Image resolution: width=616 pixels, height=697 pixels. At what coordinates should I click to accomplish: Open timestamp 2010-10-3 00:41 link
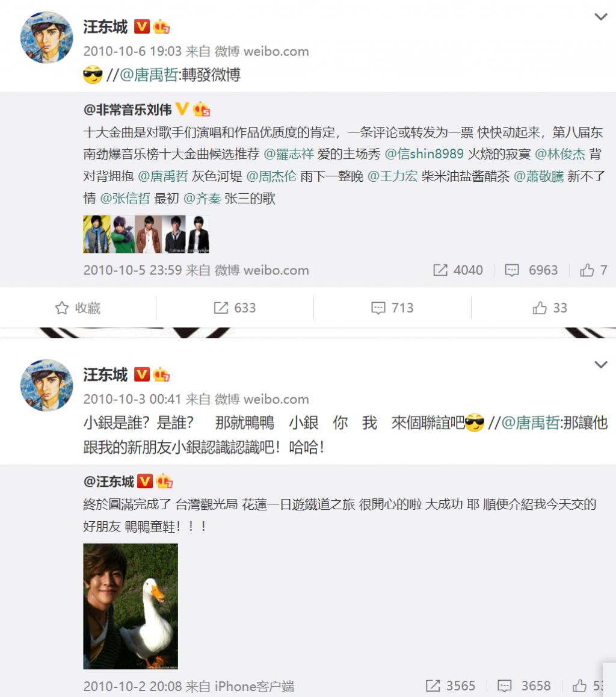click(132, 398)
